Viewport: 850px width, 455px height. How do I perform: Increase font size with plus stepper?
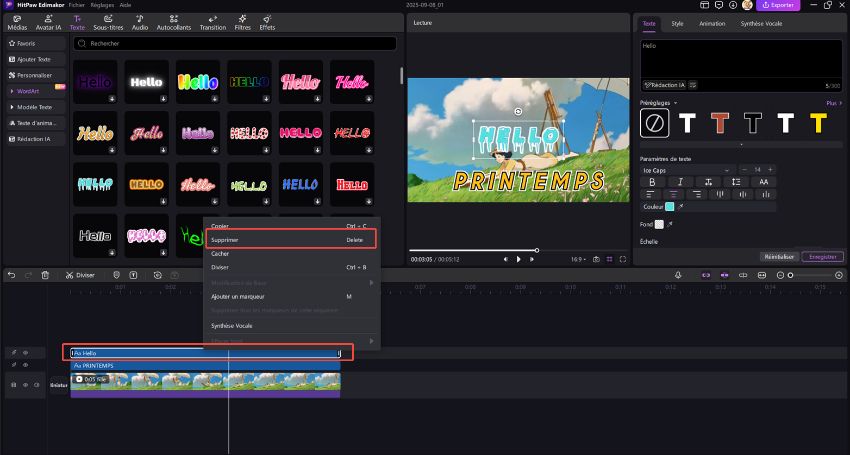tap(770, 170)
